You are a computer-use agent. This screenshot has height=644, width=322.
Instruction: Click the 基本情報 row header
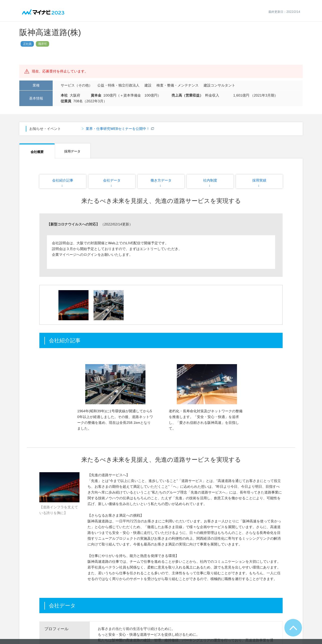36,98
